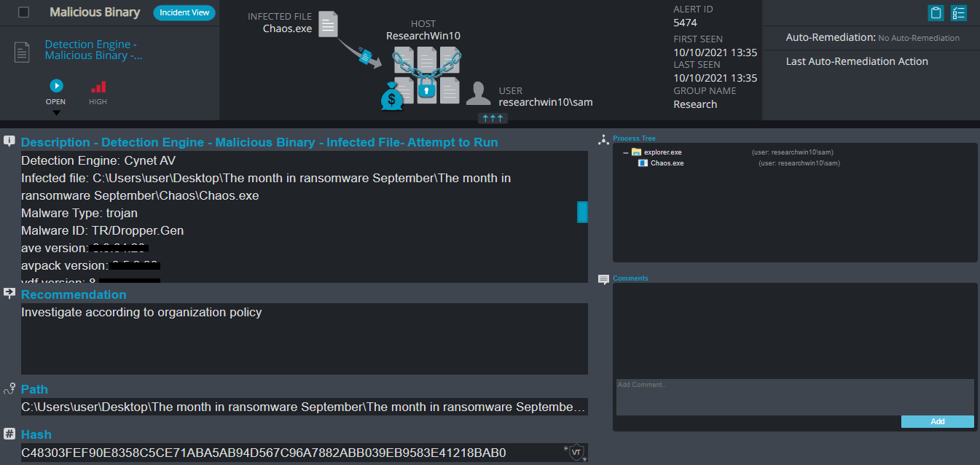Click the infected file Chaos.exe document icon
Viewport: 980px width, 465px height.
pyautogui.click(x=329, y=25)
